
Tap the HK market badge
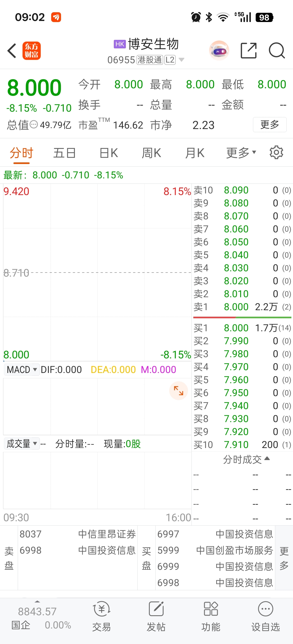(x=120, y=44)
